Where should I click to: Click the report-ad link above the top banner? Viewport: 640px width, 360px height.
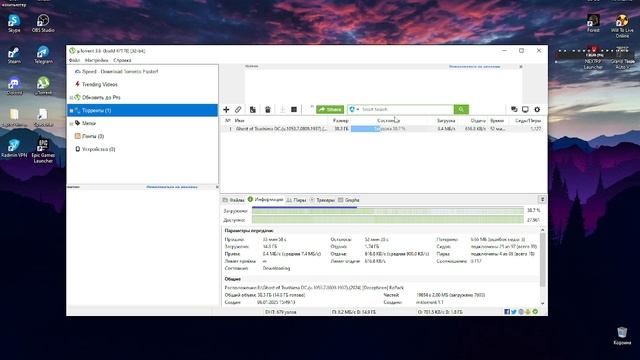(474, 67)
